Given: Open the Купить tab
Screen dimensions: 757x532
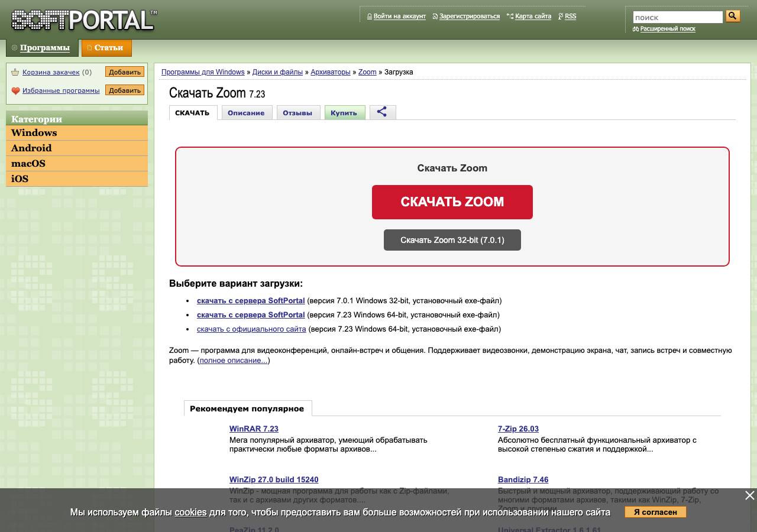Looking at the screenshot, I should click(344, 112).
